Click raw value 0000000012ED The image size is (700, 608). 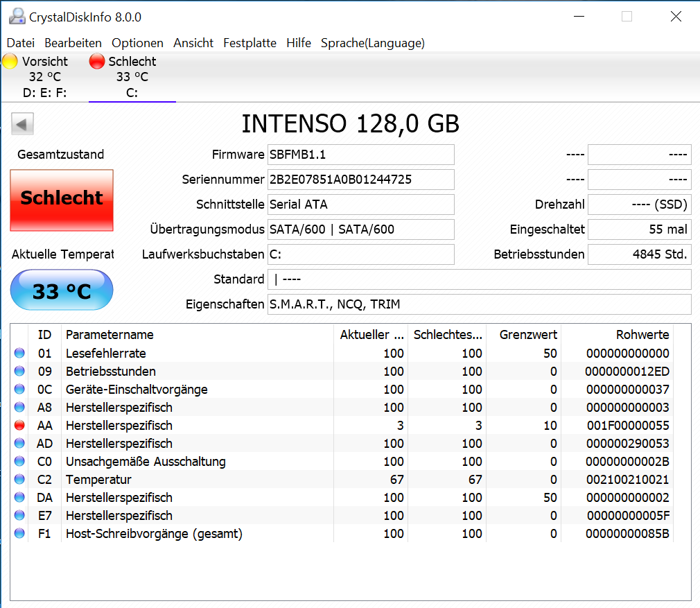pos(627,371)
